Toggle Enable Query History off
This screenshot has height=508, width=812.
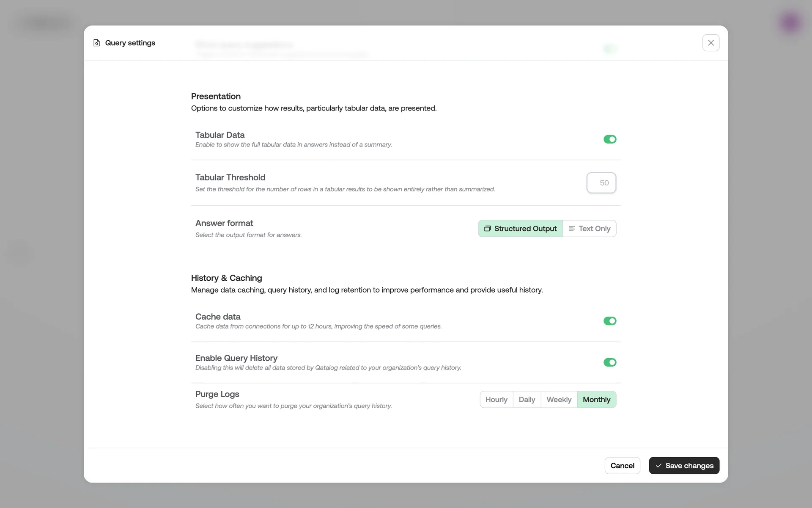(609, 362)
